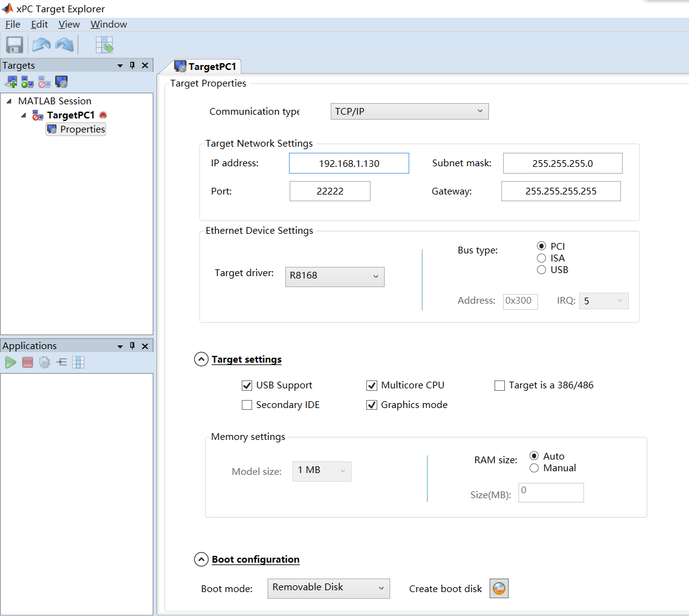689x616 pixels.
Task: Click the red status dot beside TargetPC1
Action: 103,115
